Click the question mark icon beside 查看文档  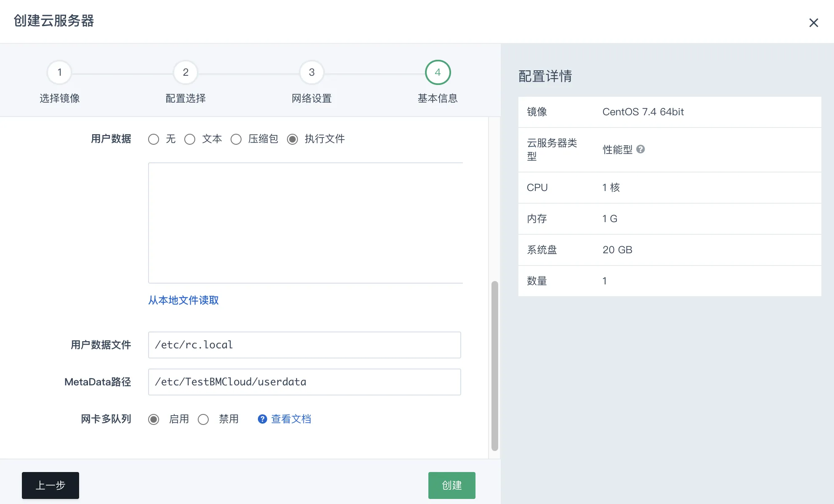262,419
